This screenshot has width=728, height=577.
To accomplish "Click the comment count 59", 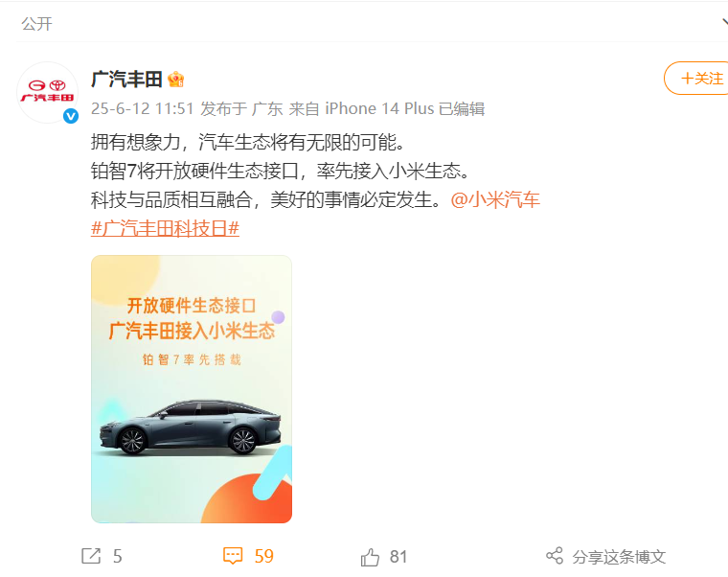I will [x=263, y=556].
